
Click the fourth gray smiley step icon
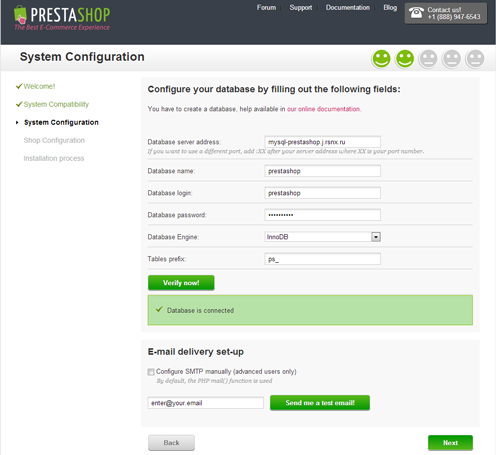[x=451, y=59]
